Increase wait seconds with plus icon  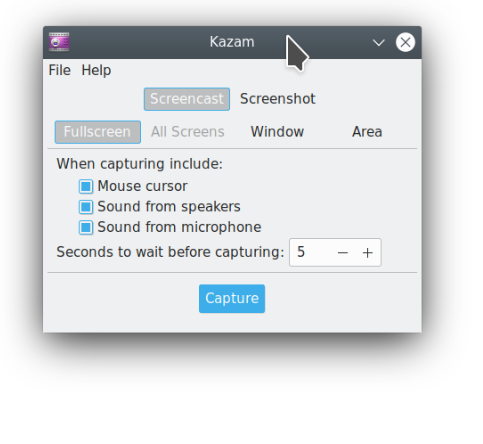coord(367,253)
